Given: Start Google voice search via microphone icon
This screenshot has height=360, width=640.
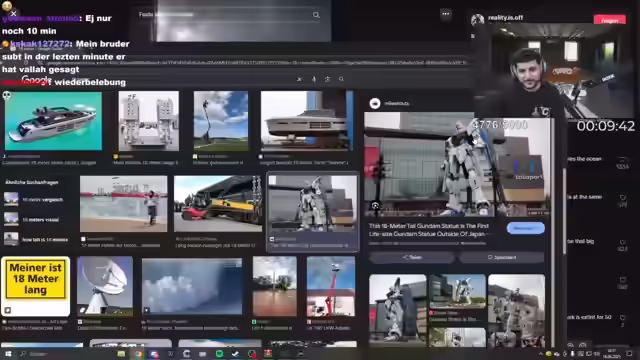Looking at the screenshot, I should pyautogui.click(x=314, y=79).
